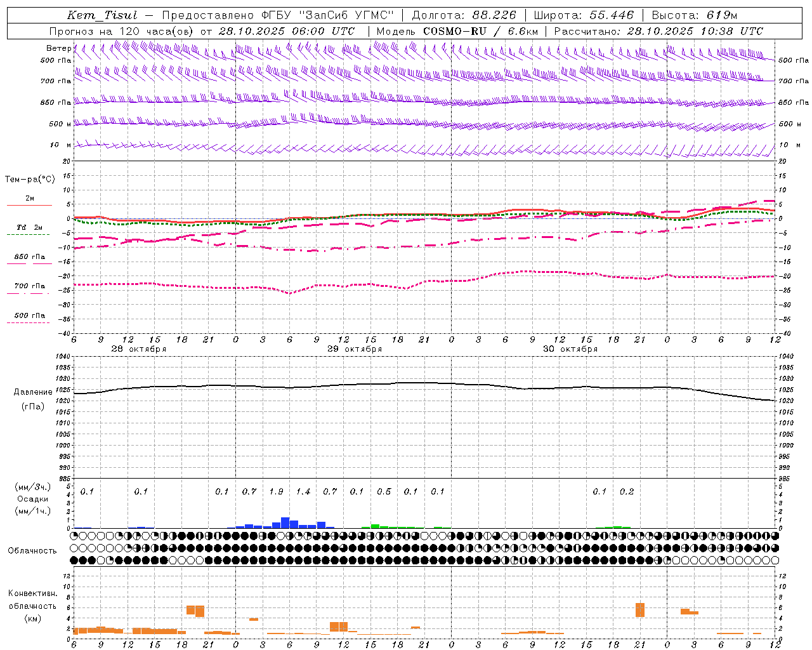812x650 pixels.
Task: Click the elevation label "Высота: 619м"
Action: (x=695, y=16)
